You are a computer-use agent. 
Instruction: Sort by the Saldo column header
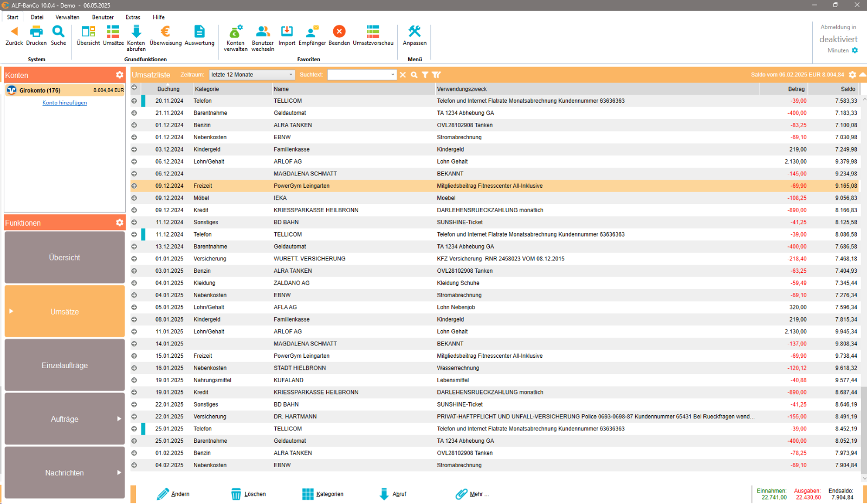pyautogui.click(x=834, y=89)
